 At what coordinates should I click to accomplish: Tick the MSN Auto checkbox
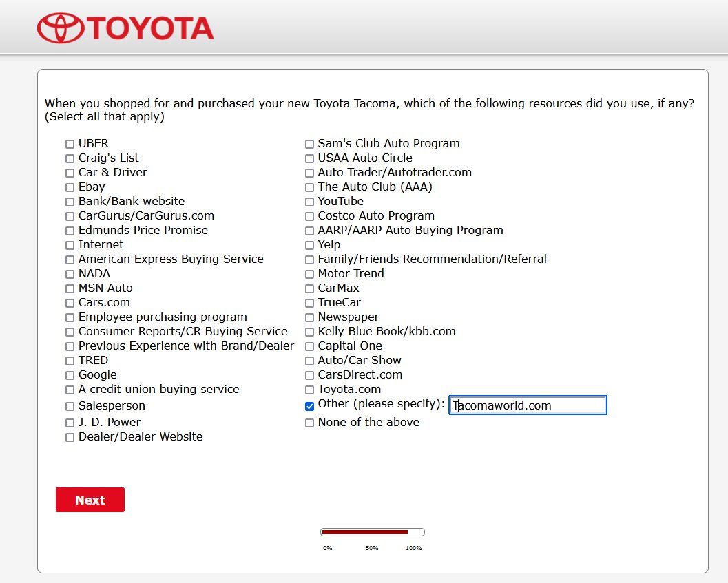click(x=70, y=288)
